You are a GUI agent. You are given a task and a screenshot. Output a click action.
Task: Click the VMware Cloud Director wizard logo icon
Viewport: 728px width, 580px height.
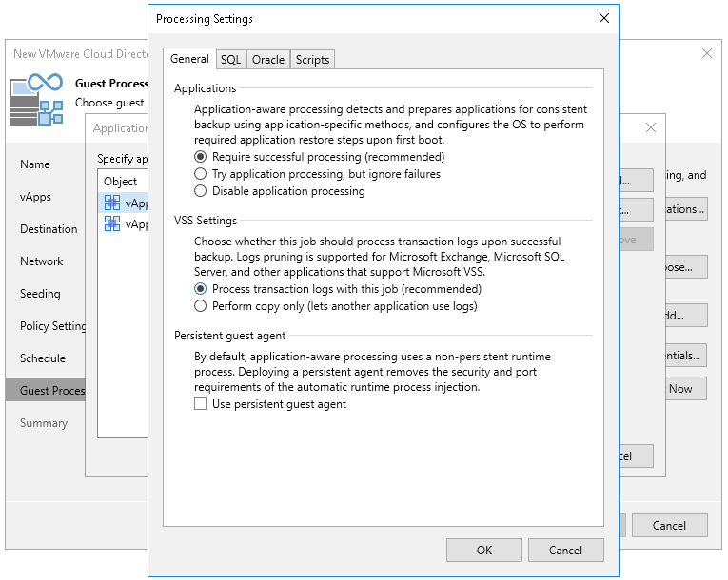click(36, 99)
